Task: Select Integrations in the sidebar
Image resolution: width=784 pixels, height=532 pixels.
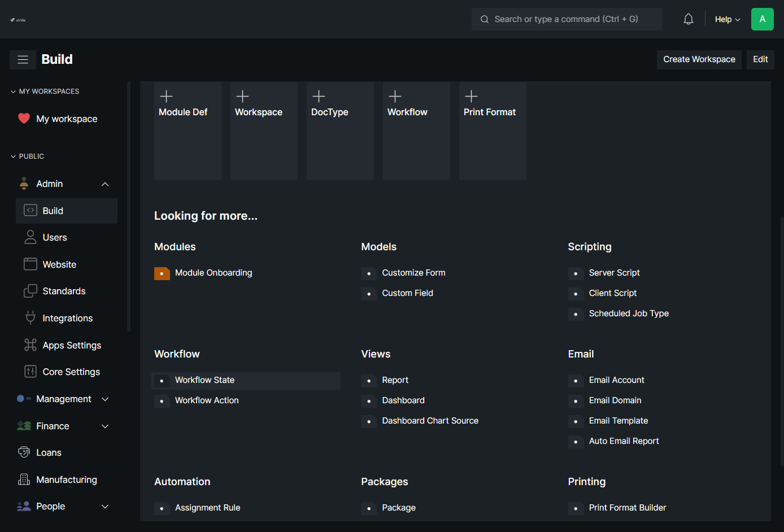Action: [x=67, y=318]
